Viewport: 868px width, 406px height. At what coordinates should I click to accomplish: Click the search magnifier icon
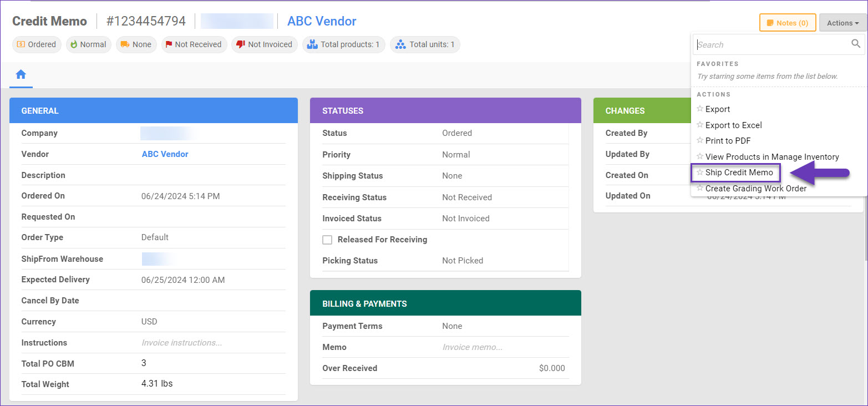(x=856, y=44)
